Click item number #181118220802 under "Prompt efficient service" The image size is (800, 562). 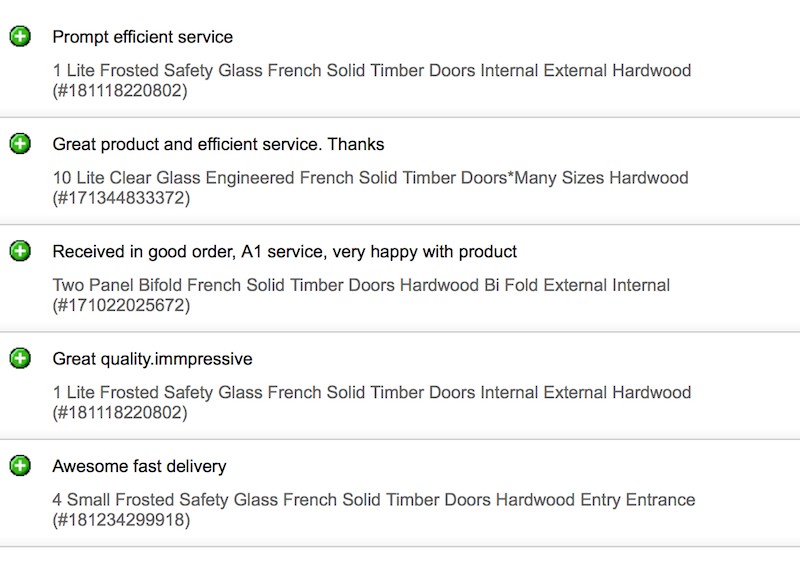click(x=120, y=91)
